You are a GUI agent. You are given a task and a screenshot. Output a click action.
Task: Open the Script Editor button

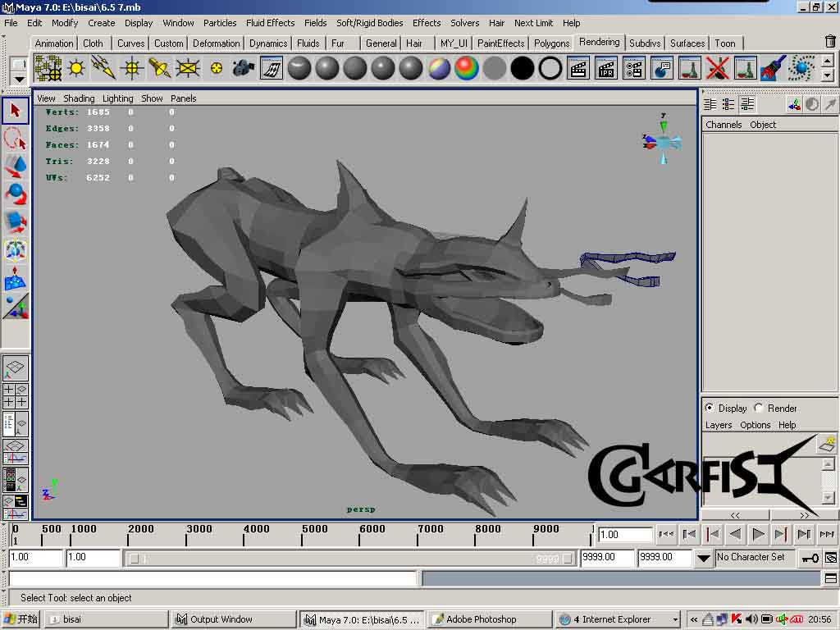830,578
